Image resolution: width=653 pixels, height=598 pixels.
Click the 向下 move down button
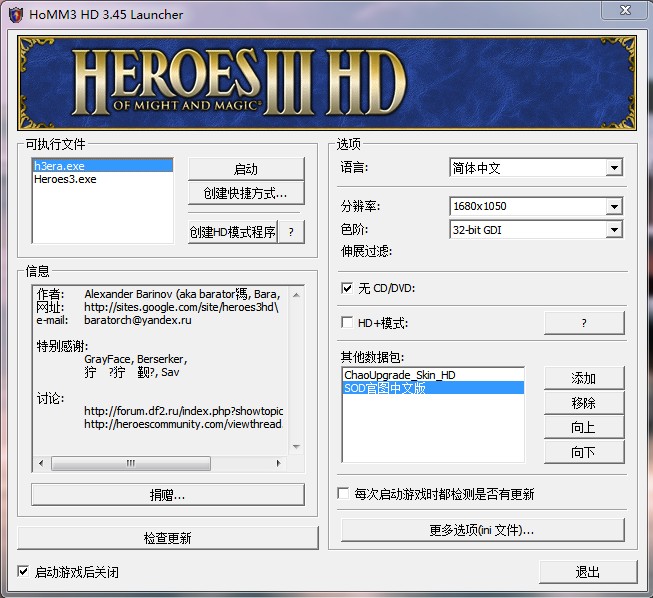(x=584, y=452)
